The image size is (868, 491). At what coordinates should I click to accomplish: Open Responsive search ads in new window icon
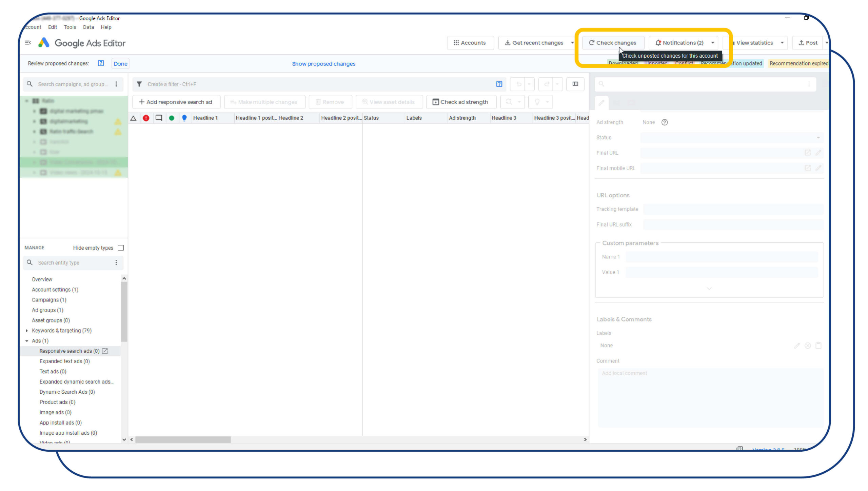coord(105,351)
